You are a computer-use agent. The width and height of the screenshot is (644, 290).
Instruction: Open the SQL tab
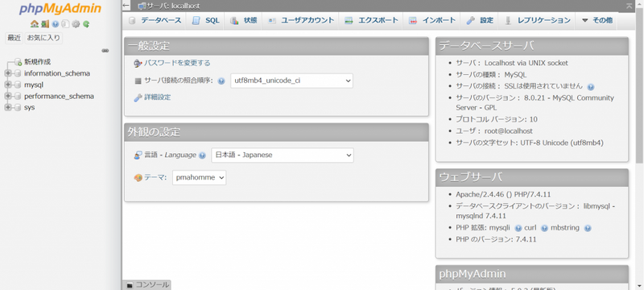206,20
